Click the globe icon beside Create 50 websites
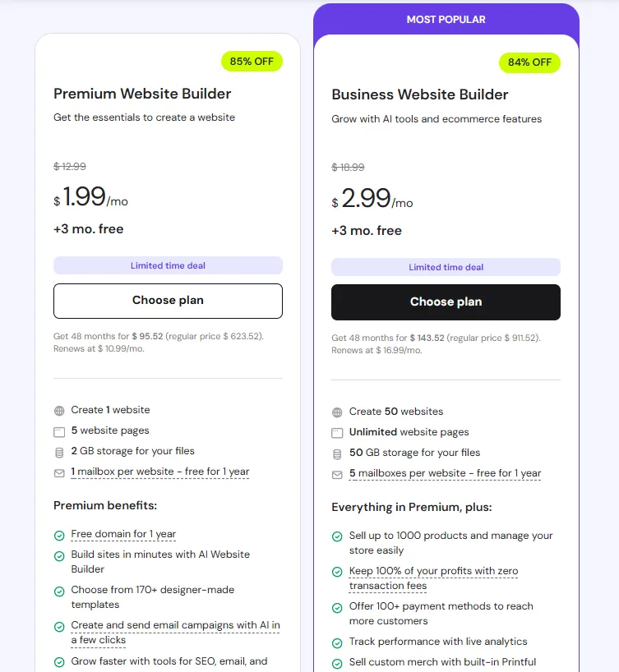The width and height of the screenshot is (619, 672). click(x=336, y=412)
